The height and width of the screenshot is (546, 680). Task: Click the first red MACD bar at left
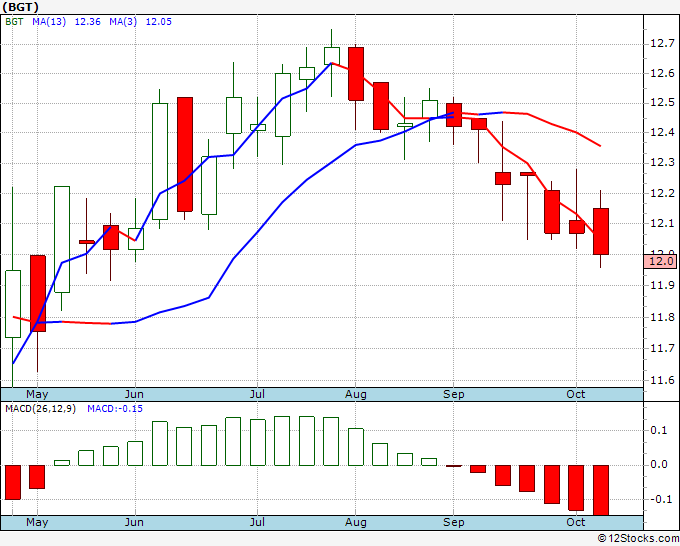pyautogui.click(x=13, y=482)
